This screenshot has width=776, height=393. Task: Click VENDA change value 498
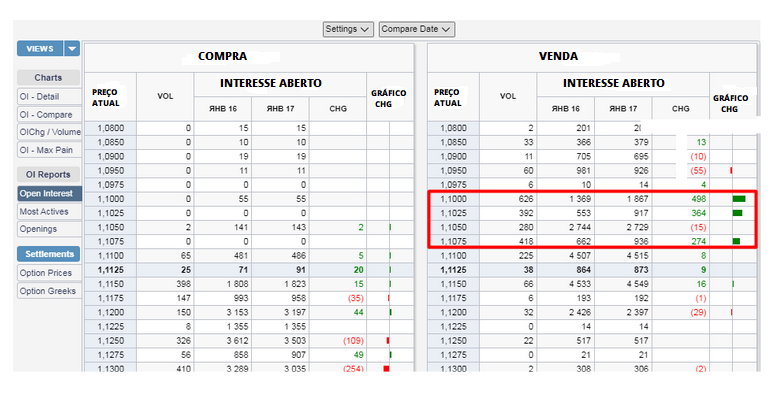(x=699, y=199)
